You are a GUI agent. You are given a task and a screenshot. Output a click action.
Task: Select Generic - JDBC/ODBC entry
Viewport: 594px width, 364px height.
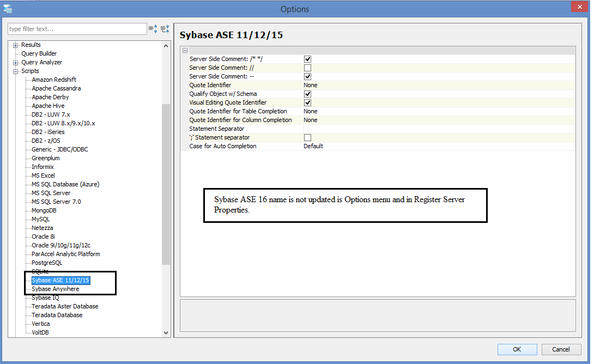60,149
